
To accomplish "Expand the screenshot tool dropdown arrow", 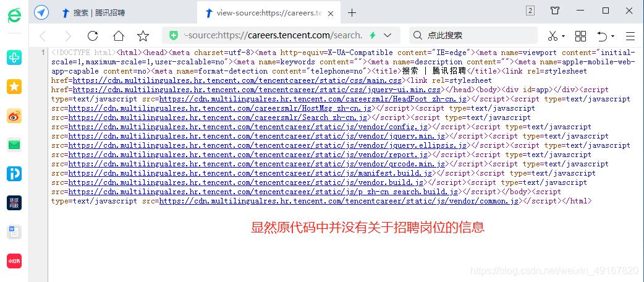I will click(x=564, y=36).
